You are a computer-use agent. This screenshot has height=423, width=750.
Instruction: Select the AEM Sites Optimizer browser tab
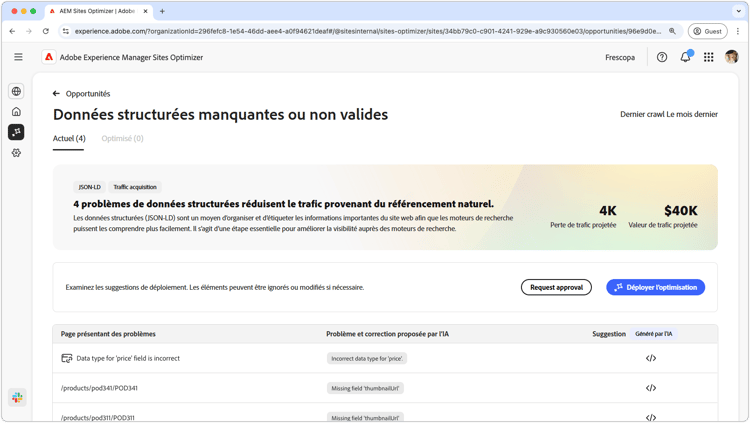[x=98, y=11]
